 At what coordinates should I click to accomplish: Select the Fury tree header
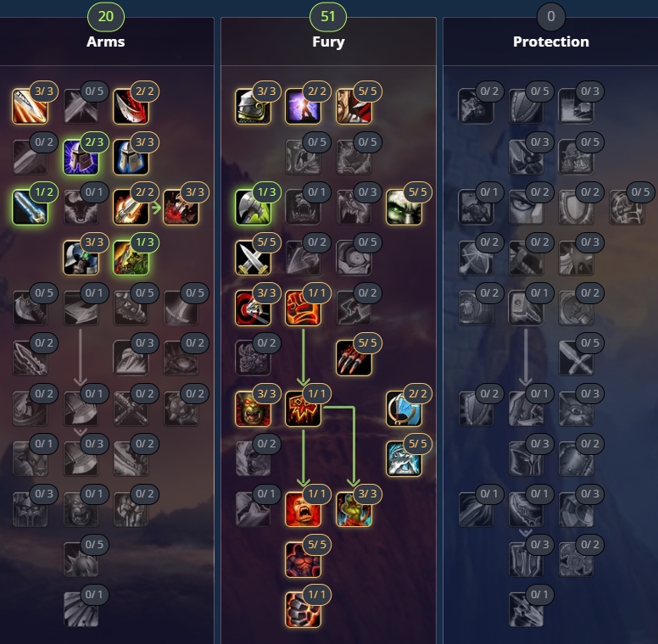tap(328, 42)
